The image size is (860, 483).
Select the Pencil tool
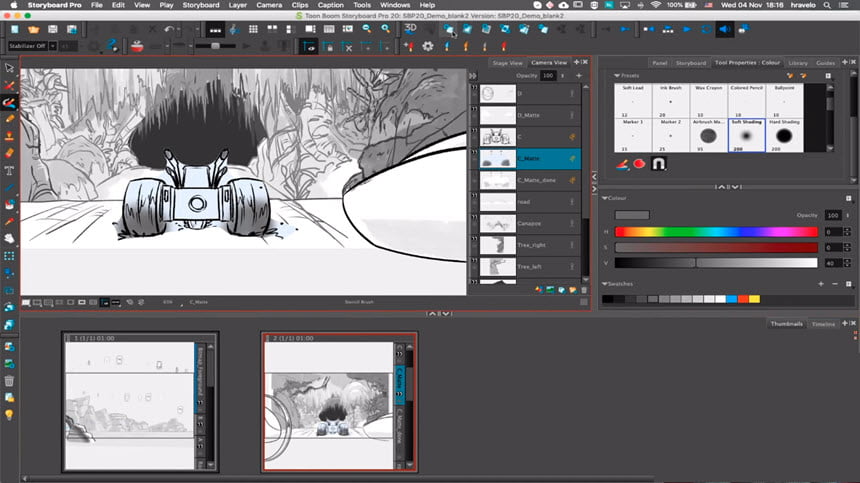9,119
